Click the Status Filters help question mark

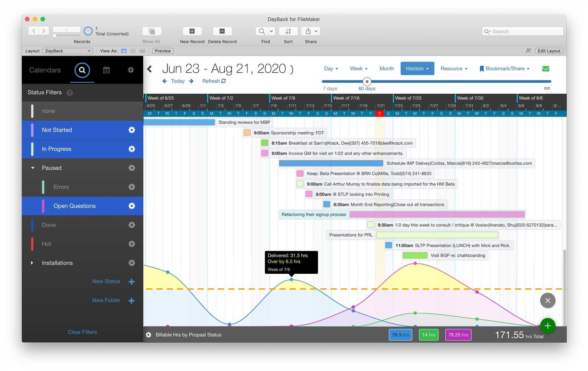tap(70, 93)
